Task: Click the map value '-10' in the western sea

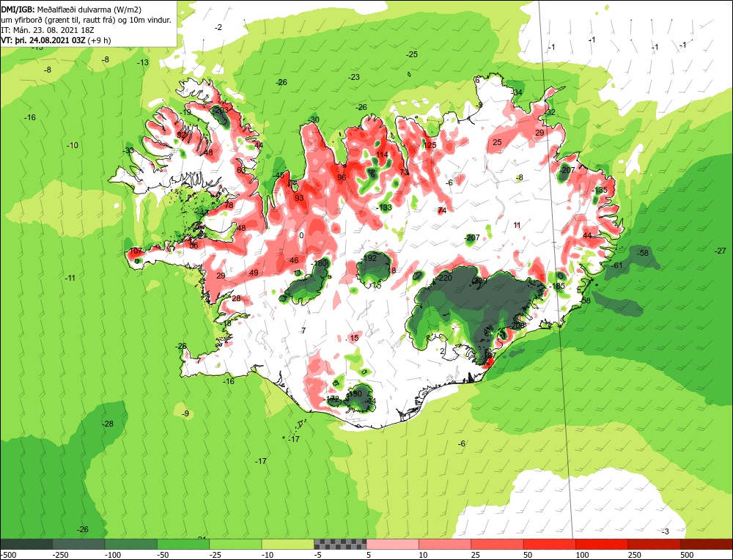Action: (x=73, y=145)
